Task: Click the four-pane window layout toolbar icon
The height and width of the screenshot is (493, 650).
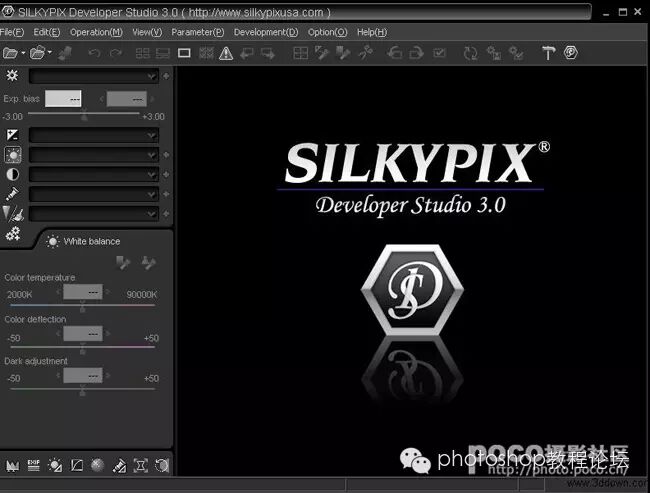Action: [301, 53]
